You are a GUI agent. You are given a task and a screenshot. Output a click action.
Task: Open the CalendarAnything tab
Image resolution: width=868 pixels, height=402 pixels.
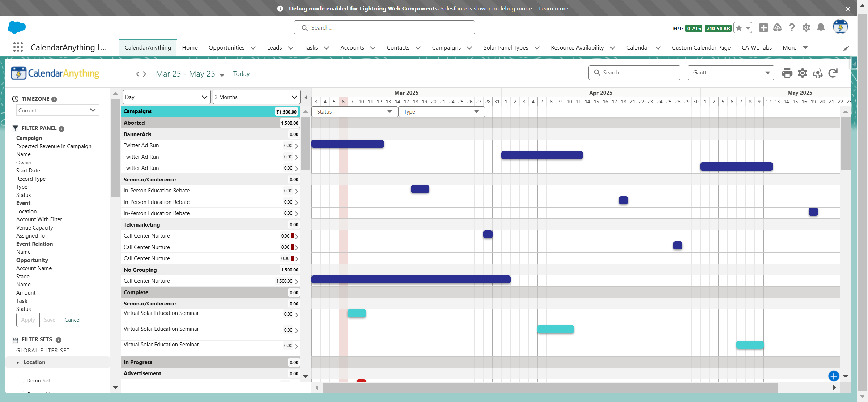tap(148, 48)
